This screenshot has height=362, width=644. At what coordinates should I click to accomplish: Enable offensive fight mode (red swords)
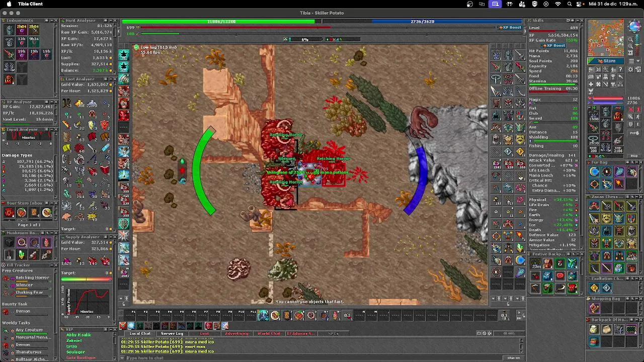[x=631, y=109]
